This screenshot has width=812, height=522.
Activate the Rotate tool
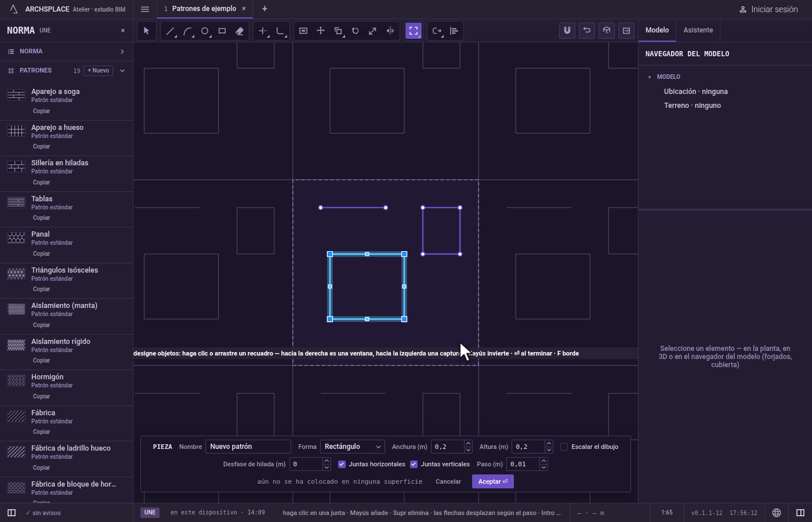pyautogui.click(x=356, y=31)
